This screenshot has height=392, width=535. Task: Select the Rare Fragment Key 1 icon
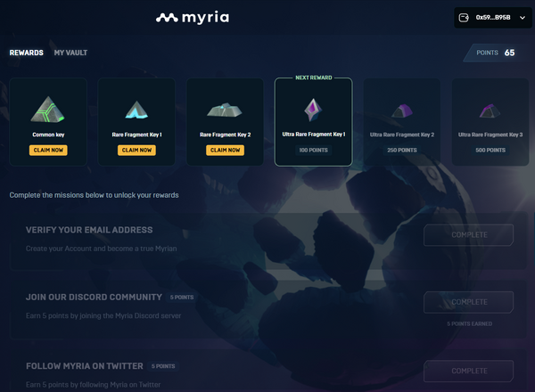(136, 110)
